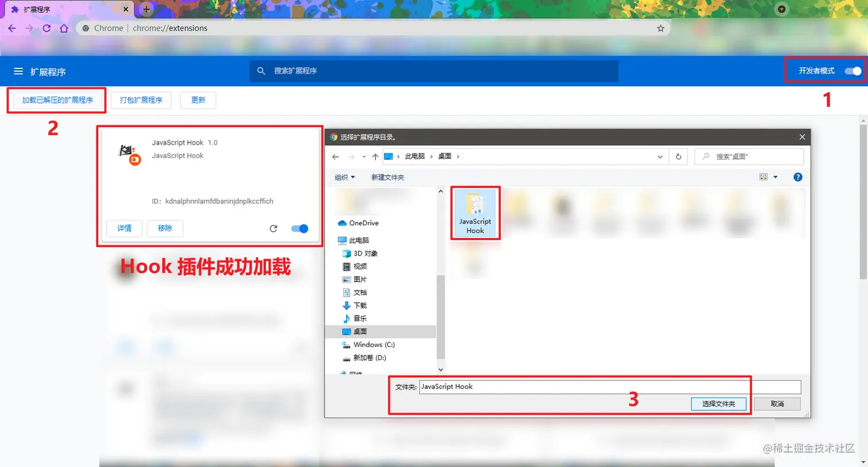This screenshot has width=868, height=467.
Task: Select 视频 folder in the tree
Action: point(355,267)
